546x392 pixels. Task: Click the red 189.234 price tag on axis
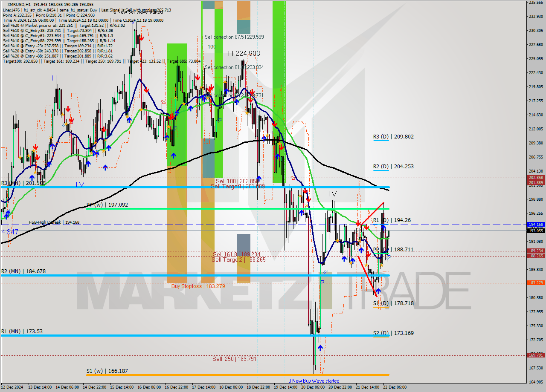coord(536,251)
